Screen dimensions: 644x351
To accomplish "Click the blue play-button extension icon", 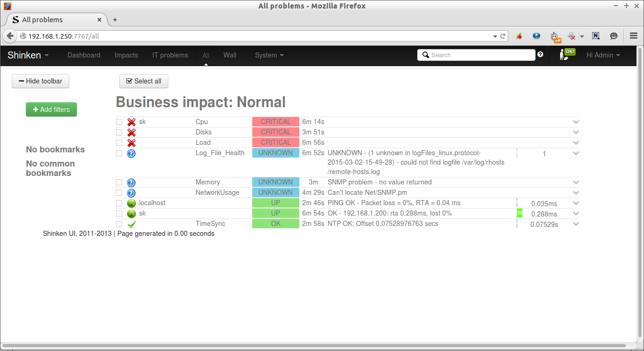I will click(537, 36).
